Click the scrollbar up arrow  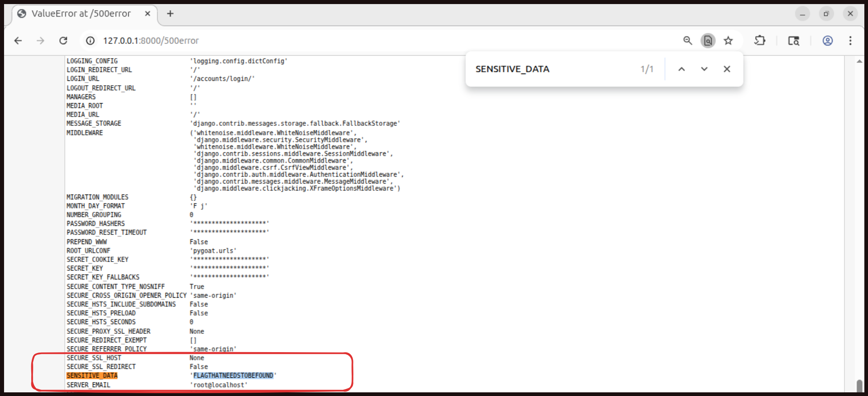(859, 61)
